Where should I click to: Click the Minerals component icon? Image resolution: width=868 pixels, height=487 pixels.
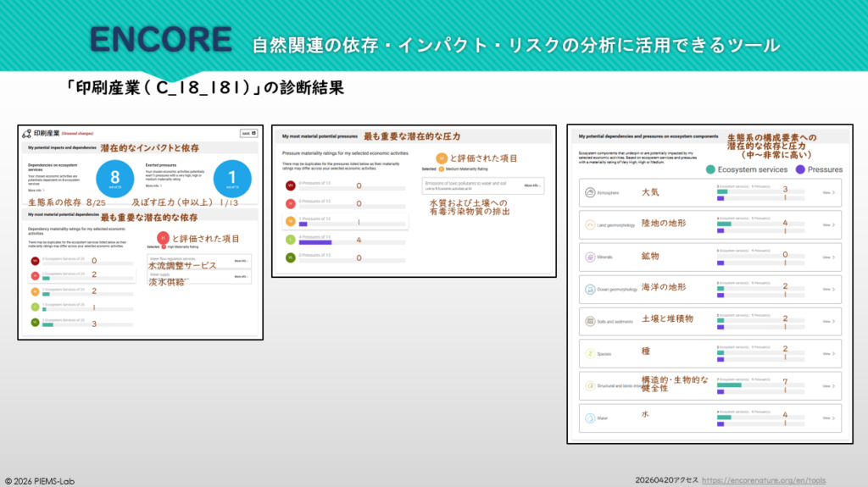[x=590, y=257]
